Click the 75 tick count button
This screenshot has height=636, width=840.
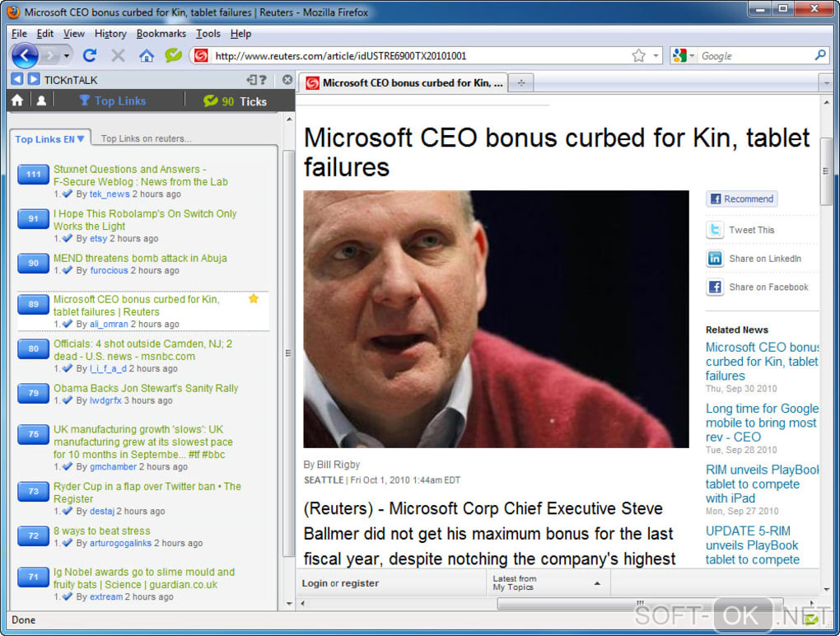33,434
